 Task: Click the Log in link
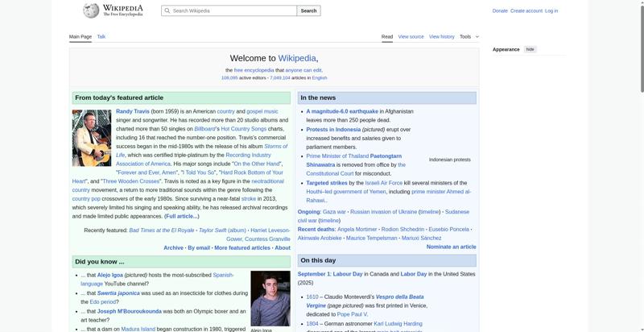[x=551, y=10]
